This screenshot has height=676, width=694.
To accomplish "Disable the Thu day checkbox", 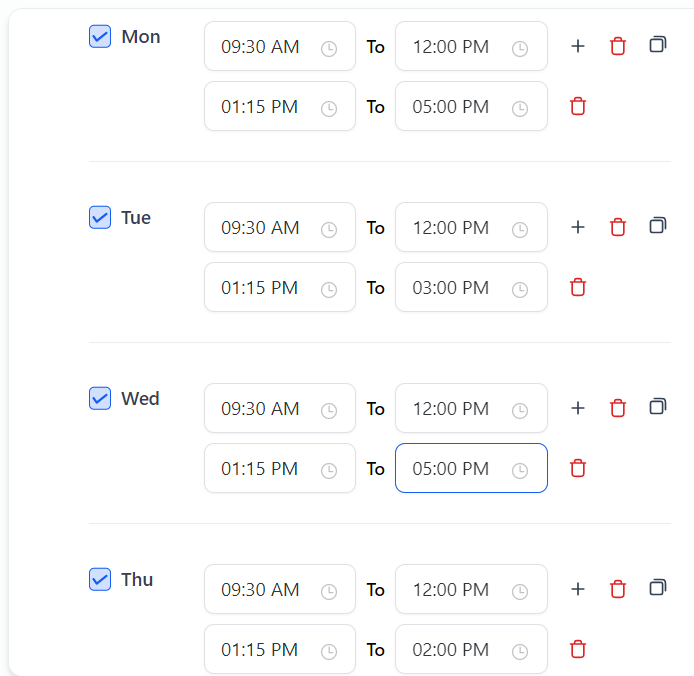I will [x=100, y=580].
